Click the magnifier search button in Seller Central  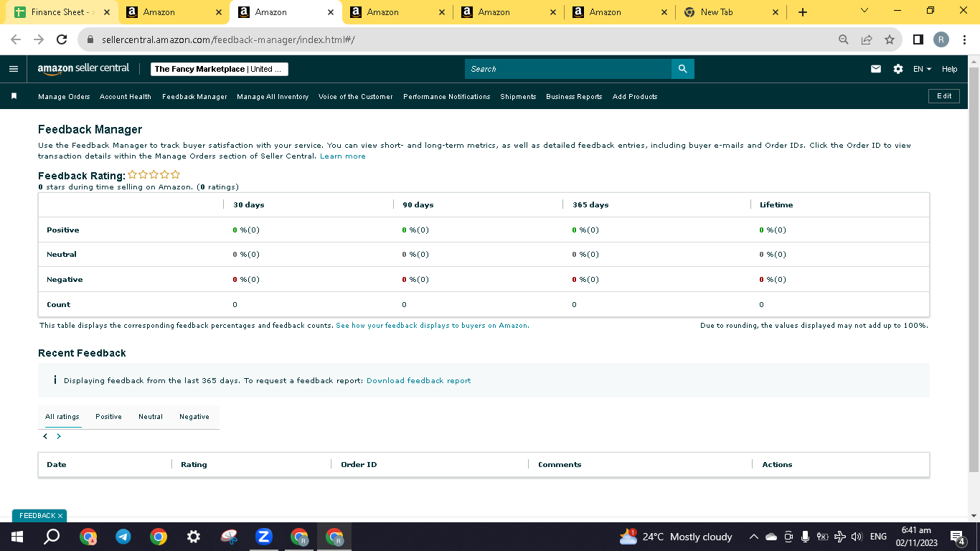(682, 69)
